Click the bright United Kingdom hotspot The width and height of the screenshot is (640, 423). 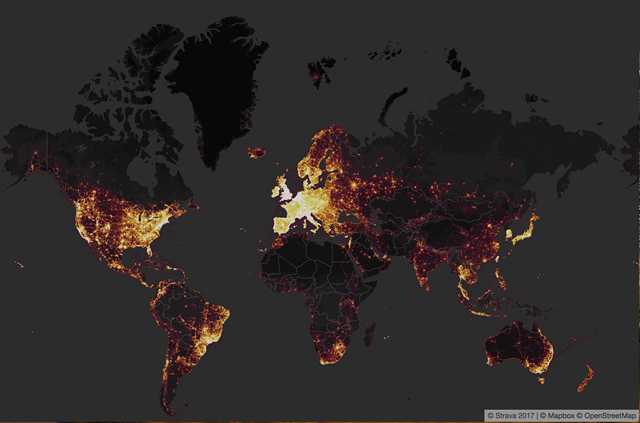pyautogui.click(x=287, y=189)
